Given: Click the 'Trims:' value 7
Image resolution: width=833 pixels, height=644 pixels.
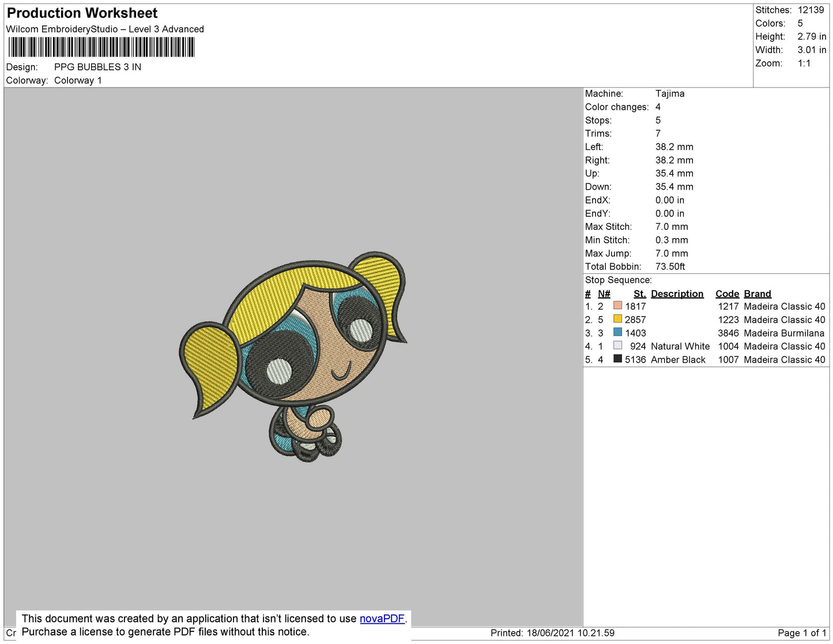Looking at the screenshot, I should 658,133.
